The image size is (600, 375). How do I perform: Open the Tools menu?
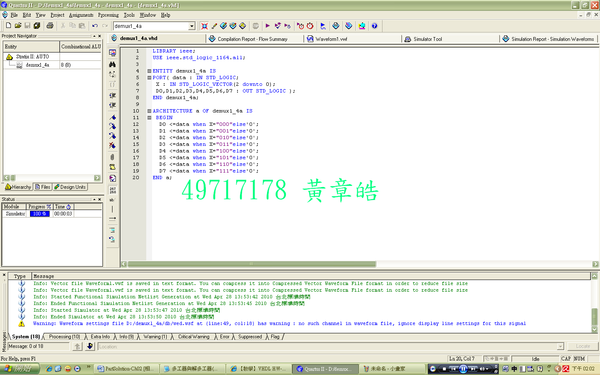click(x=129, y=15)
